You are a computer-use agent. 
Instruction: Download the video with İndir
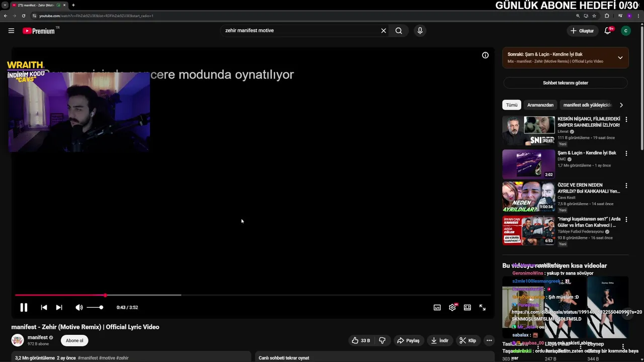pyautogui.click(x=439, y=341)
